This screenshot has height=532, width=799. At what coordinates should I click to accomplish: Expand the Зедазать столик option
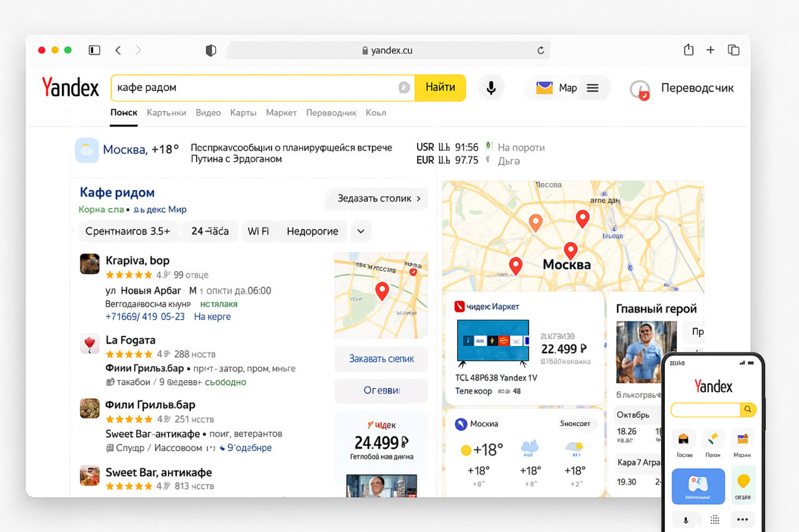376,198
